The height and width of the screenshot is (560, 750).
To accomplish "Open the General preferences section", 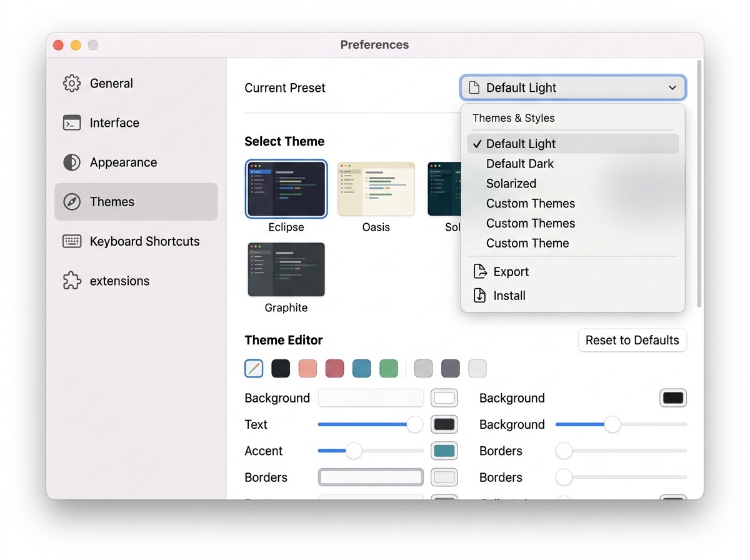I will pos(136,83).
